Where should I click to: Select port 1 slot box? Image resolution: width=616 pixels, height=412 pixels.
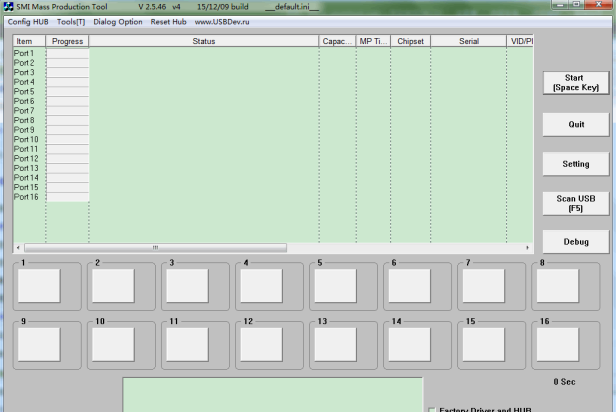[39, 286]
